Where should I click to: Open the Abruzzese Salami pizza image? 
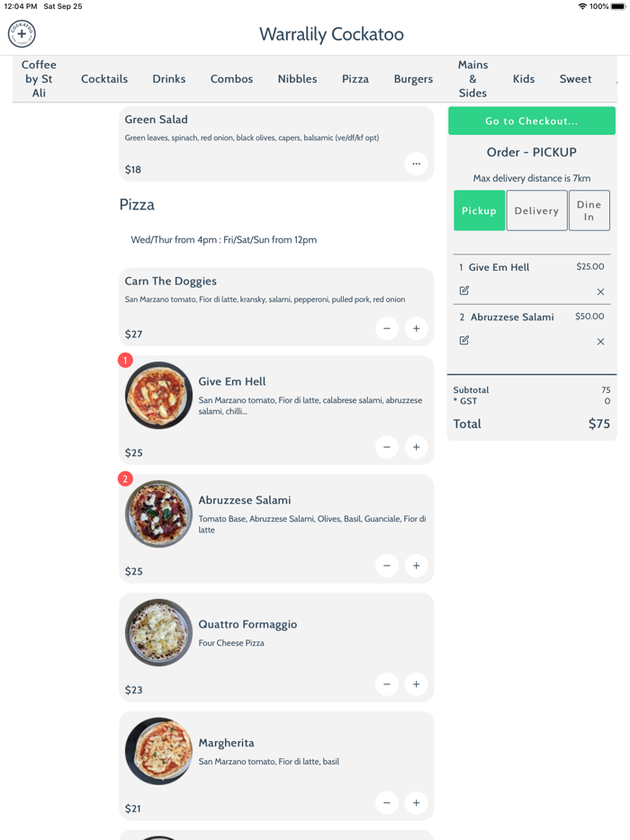[x=158, y=514]
